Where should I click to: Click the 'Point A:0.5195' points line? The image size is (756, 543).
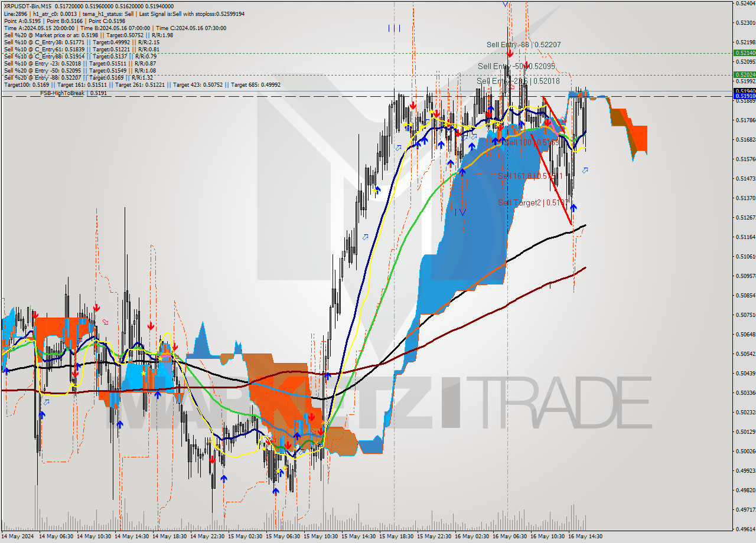(64, 21)
